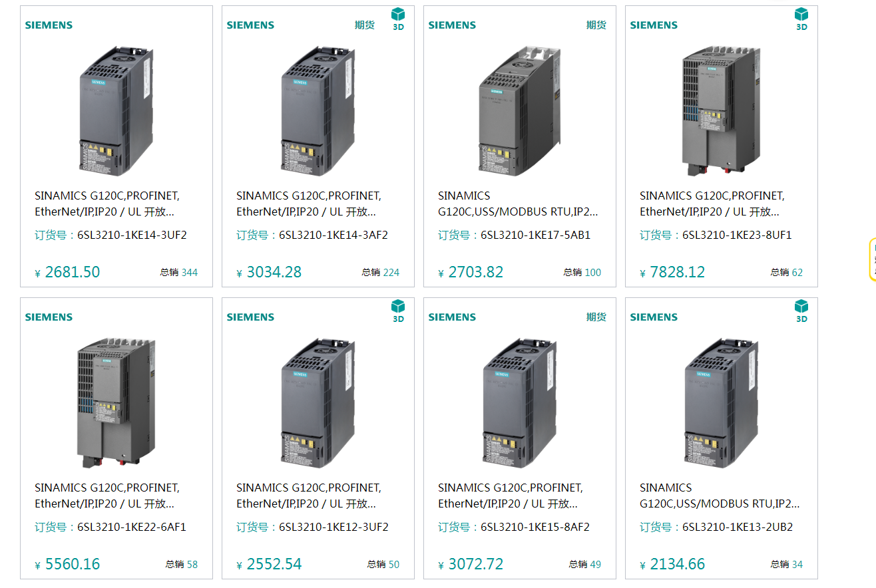Image resolution: width=876 pixels, height=588 pixels.
Task: Open title link of product priced 2552.54
Action: 309,496
